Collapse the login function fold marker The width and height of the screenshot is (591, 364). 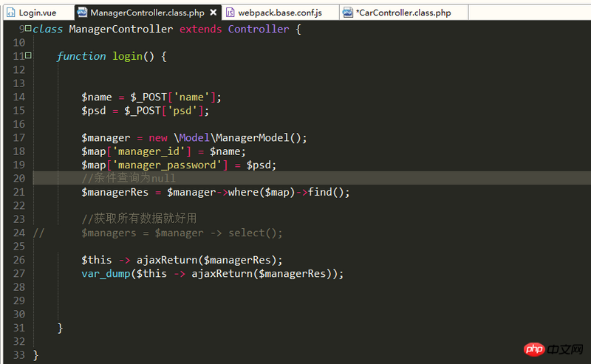(x=28, y=56)
